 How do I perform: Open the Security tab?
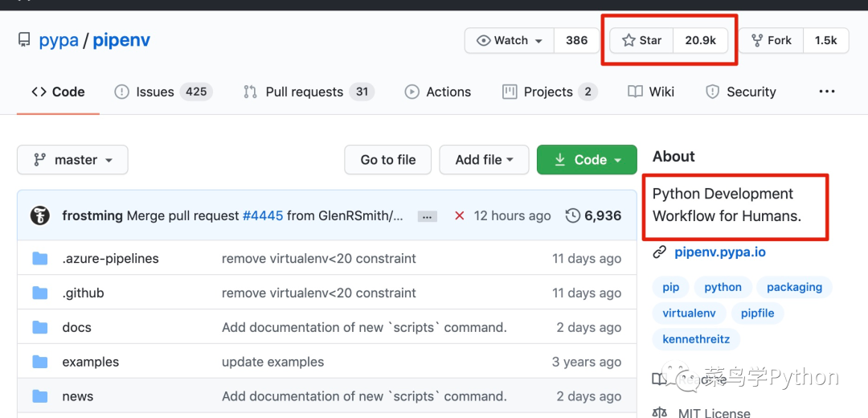coord(741,92)
